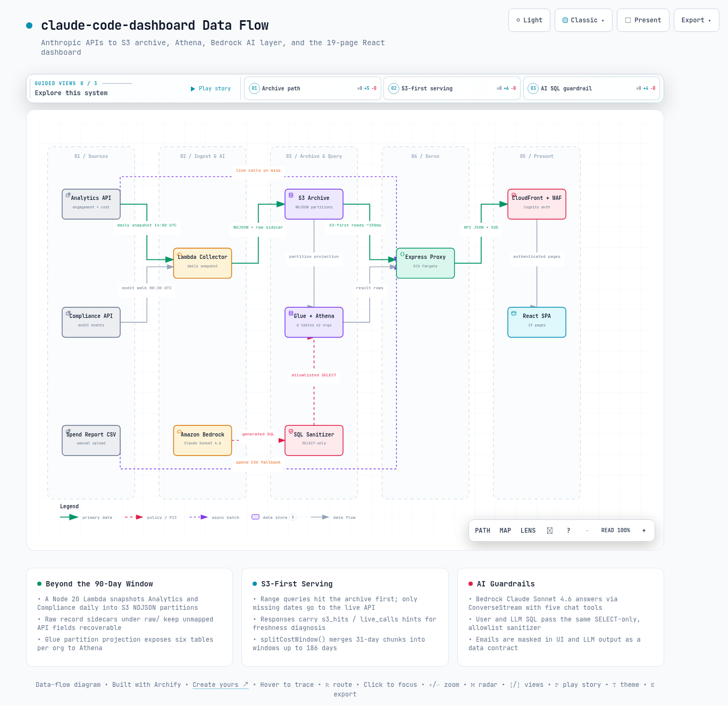The image size is (728, 706).
Task: Click the Spend Report CSV node icon
Action: click(68, 431)
